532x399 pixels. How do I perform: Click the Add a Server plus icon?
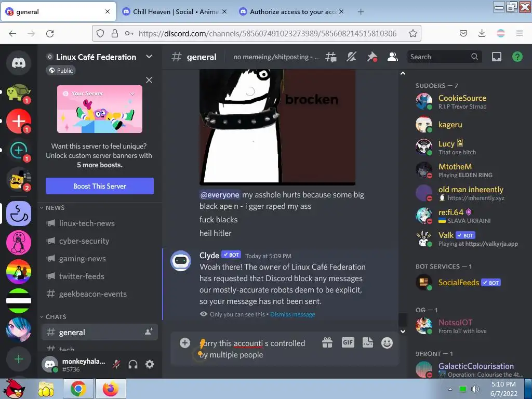(x=19, y=359)
